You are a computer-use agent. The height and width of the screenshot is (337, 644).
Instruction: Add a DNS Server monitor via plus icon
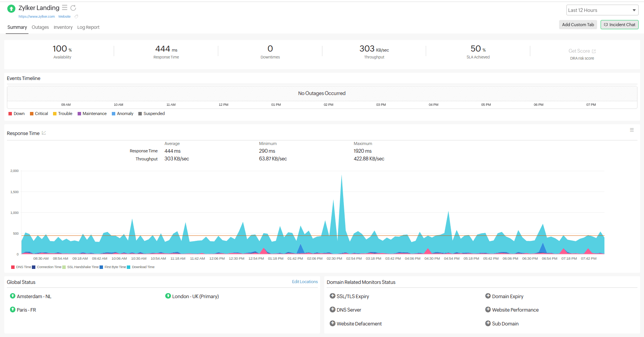click(x=332, y=310)
